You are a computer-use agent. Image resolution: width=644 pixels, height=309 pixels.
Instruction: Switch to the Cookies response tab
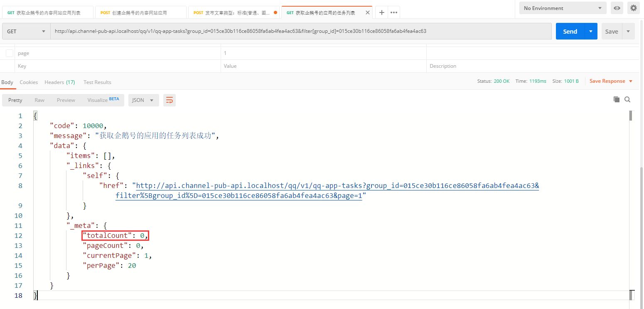point(29,82)
